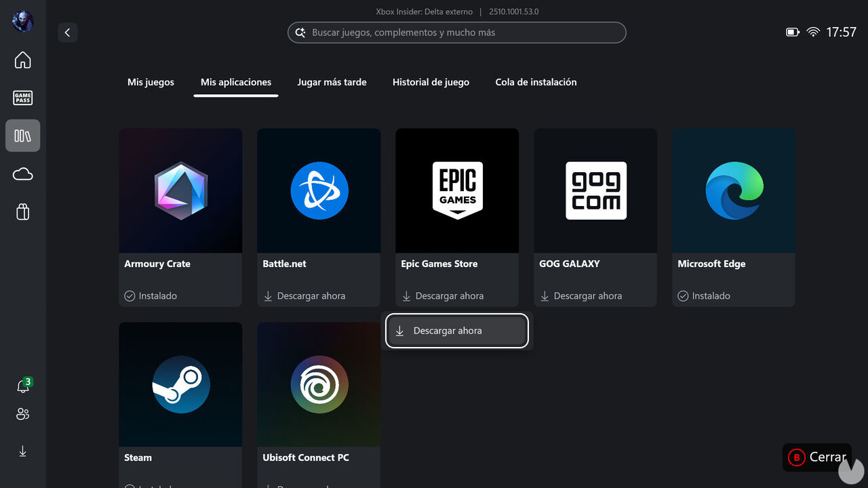Screen dimensions: 868x488
Task: Switch to the Mis juegos tab
Action: coord(151,82)
